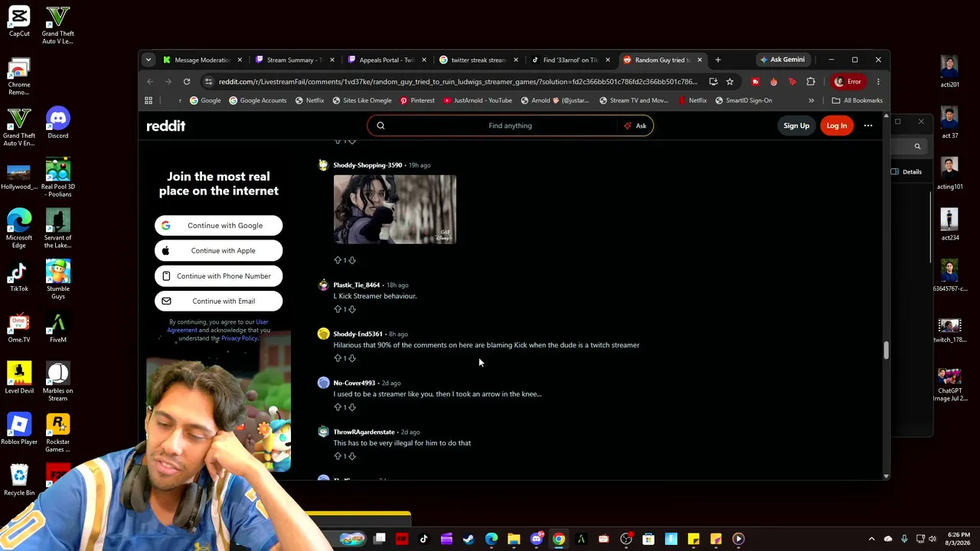
Task: Reload the Reddit page
Action: (x=187, y=81)
